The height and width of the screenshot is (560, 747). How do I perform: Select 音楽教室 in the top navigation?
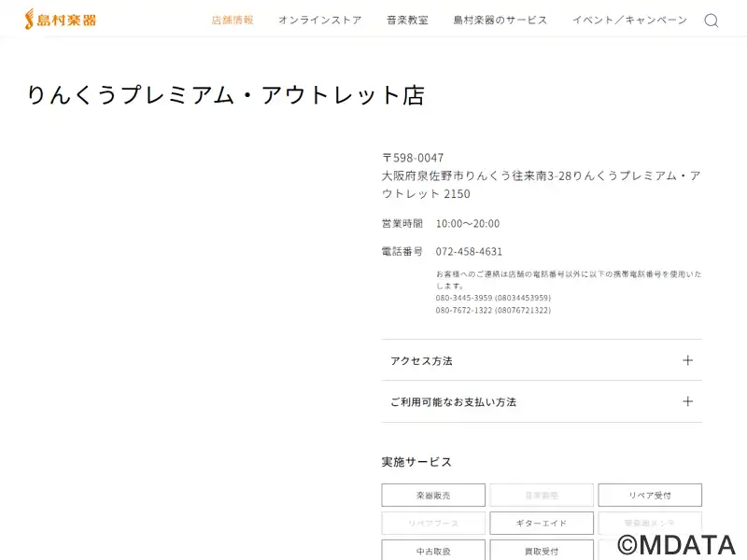407,20
